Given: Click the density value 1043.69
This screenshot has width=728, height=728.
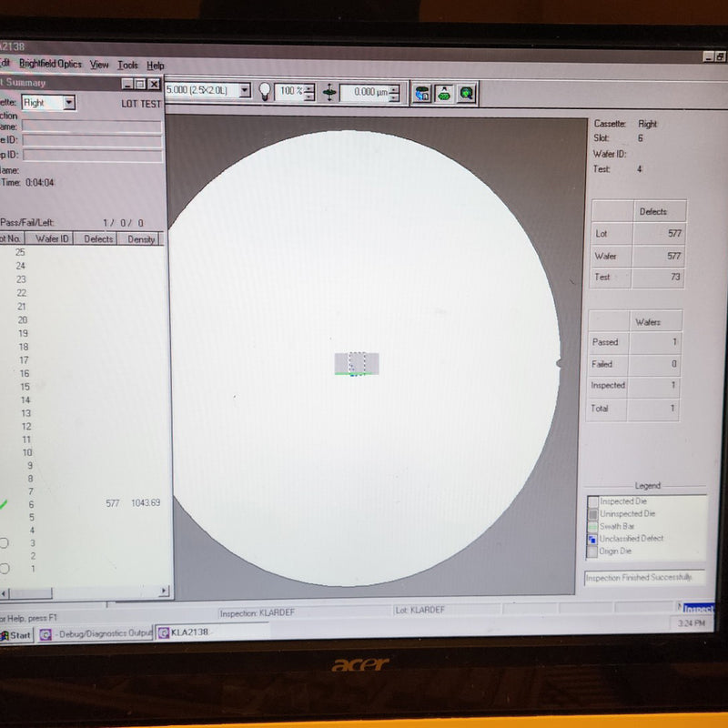Looking at the screenshot, I should pyautogui.click(x=146, y=503).
